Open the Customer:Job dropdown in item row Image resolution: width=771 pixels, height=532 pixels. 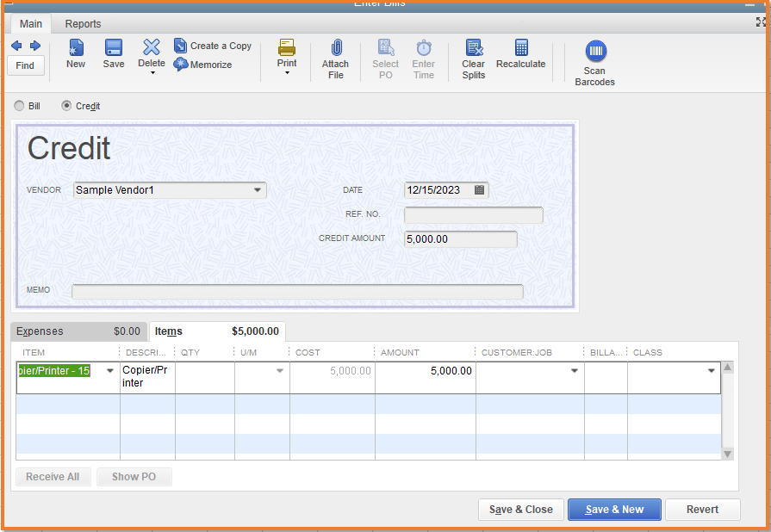[574, 370]
